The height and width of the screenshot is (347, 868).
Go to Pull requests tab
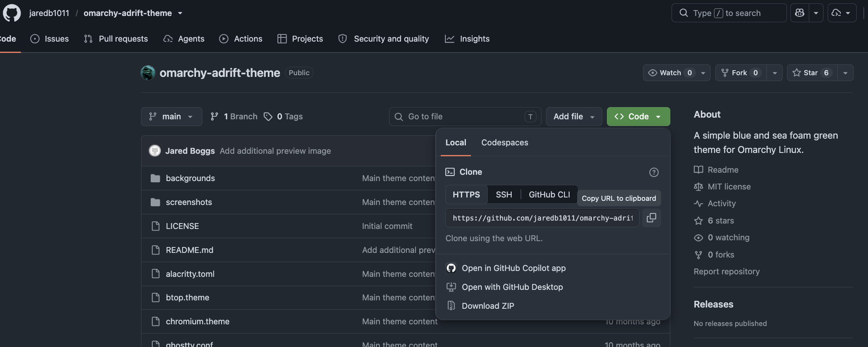point(116,39)
